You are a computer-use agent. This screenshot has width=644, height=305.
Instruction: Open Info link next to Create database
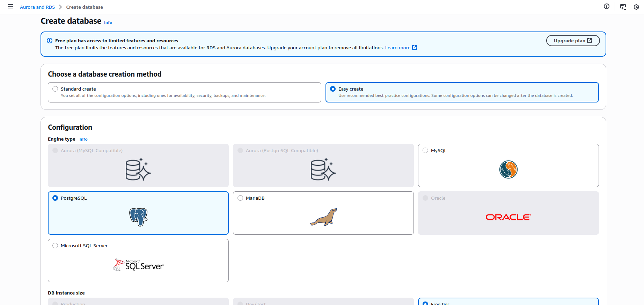[108, 22]
